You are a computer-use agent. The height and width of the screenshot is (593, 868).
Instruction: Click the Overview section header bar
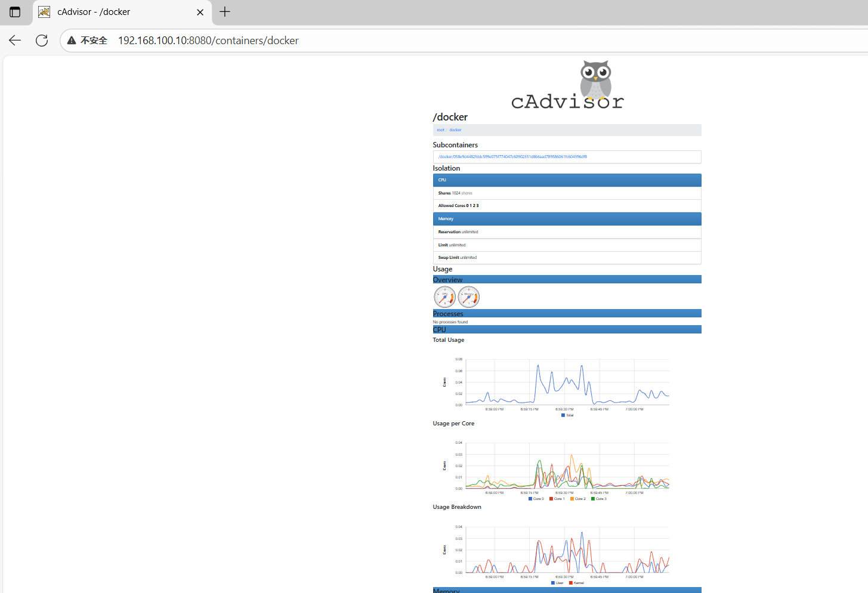point(567,279)
